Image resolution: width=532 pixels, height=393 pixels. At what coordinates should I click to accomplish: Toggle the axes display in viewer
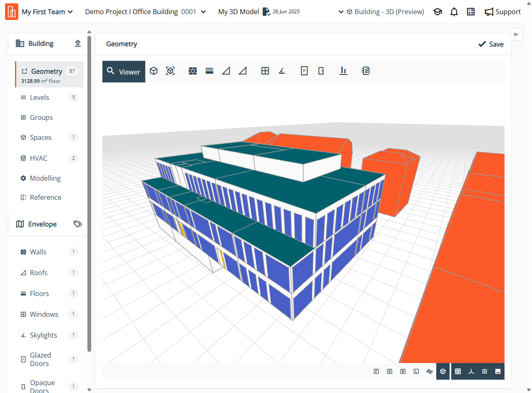coord(471,371)
